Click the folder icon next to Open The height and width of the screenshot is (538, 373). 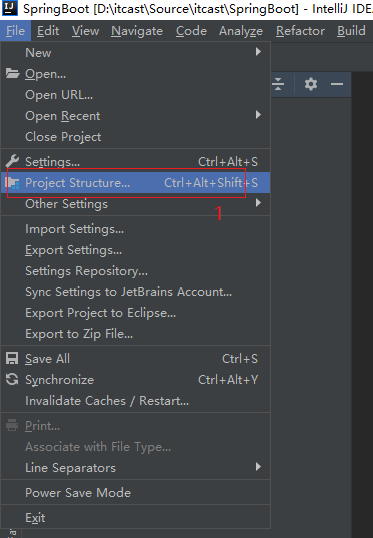[12, 73]
